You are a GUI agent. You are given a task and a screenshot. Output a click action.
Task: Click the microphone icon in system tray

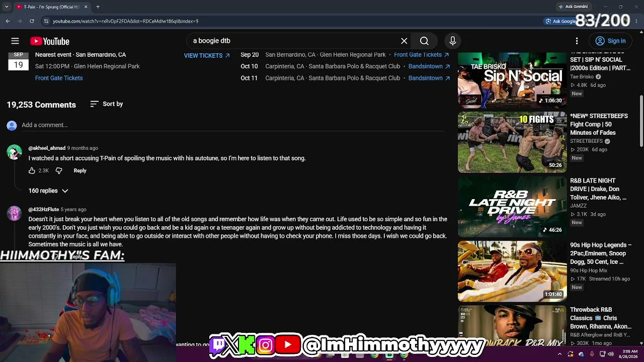coord(592,354)
